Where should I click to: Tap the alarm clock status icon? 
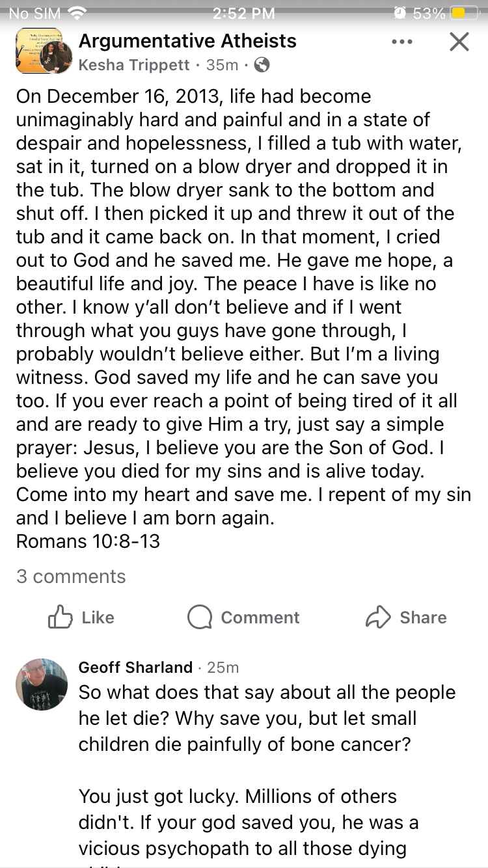click(400, 13)
